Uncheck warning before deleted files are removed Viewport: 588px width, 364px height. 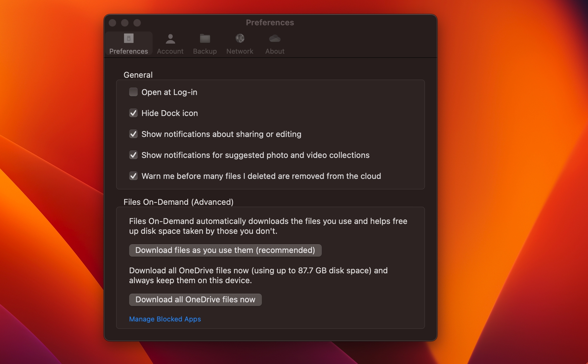pos(133,176)
